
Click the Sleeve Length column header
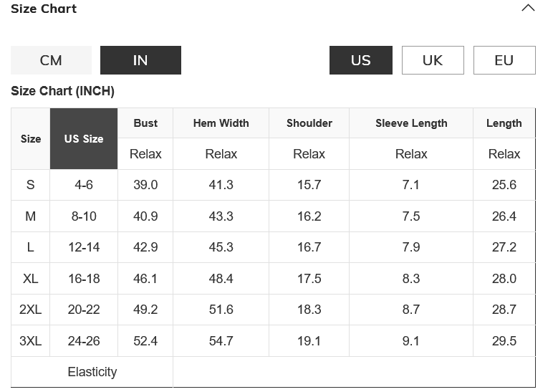pos(411,123)
